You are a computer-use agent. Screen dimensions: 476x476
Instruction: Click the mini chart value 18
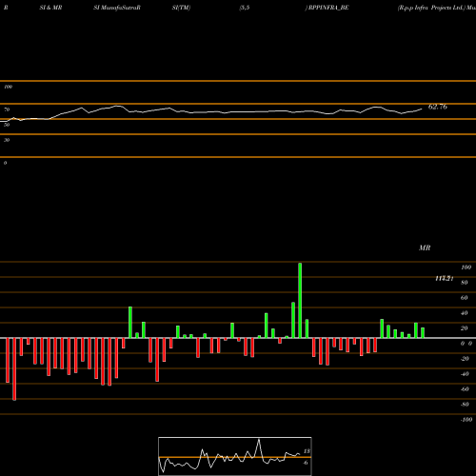[307, 451]
